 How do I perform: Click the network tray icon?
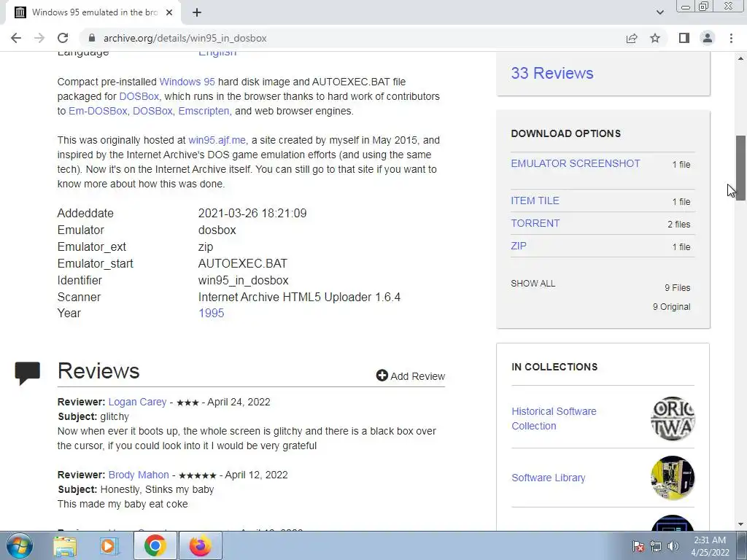click(656, 546)
